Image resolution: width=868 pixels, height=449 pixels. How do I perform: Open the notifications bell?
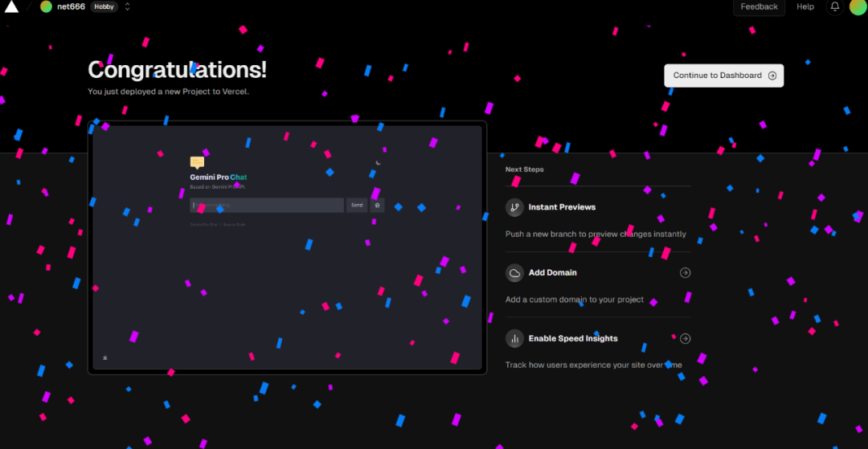[835, 6]
